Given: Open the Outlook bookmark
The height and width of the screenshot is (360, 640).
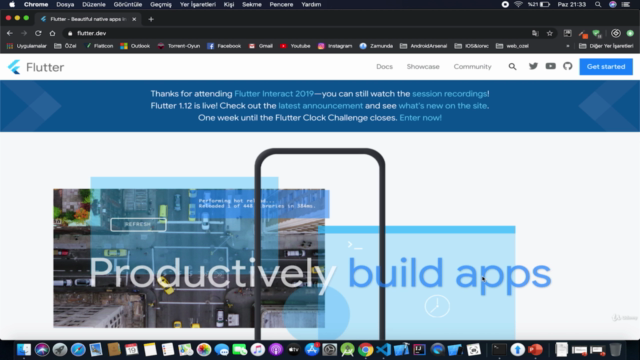Looking at the screenshot, I should 135,46.
